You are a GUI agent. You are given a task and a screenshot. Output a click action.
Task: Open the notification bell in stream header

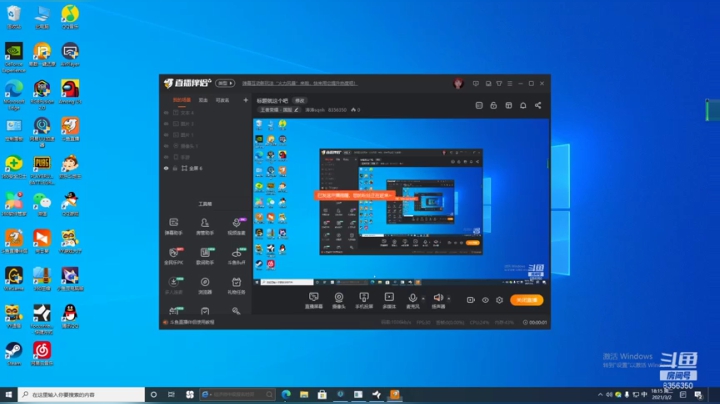point(523,106)
